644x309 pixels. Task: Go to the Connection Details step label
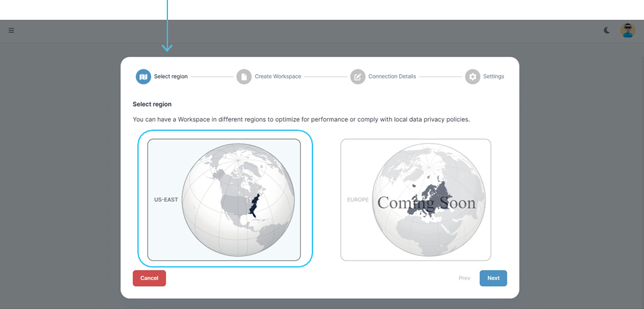pyautogui.click(x=392, y=77)
